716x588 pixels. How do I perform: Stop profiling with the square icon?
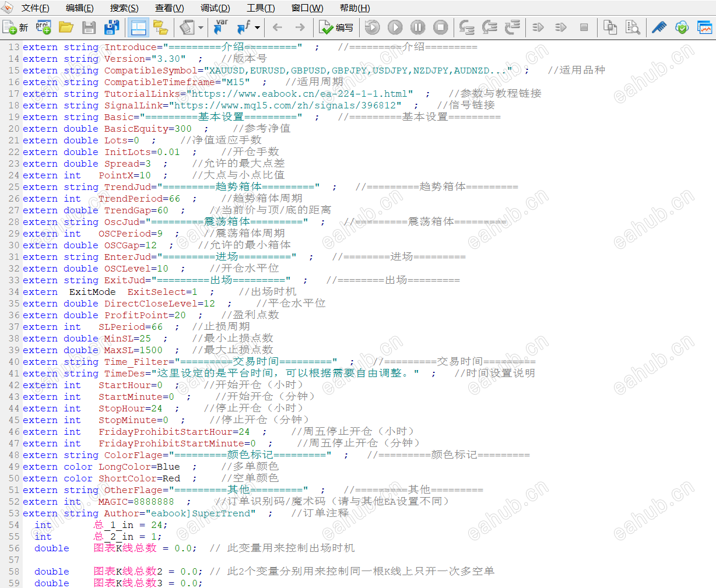[x=584, y=27]
